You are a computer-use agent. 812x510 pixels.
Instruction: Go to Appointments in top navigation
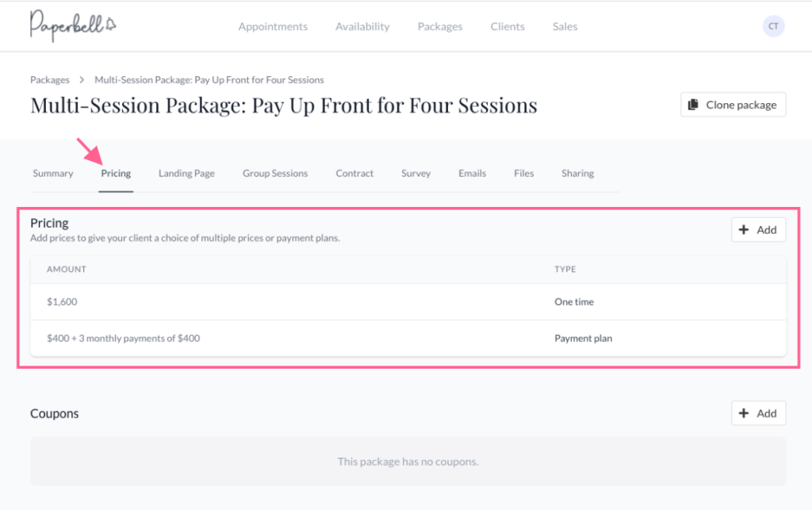[273, 26]
